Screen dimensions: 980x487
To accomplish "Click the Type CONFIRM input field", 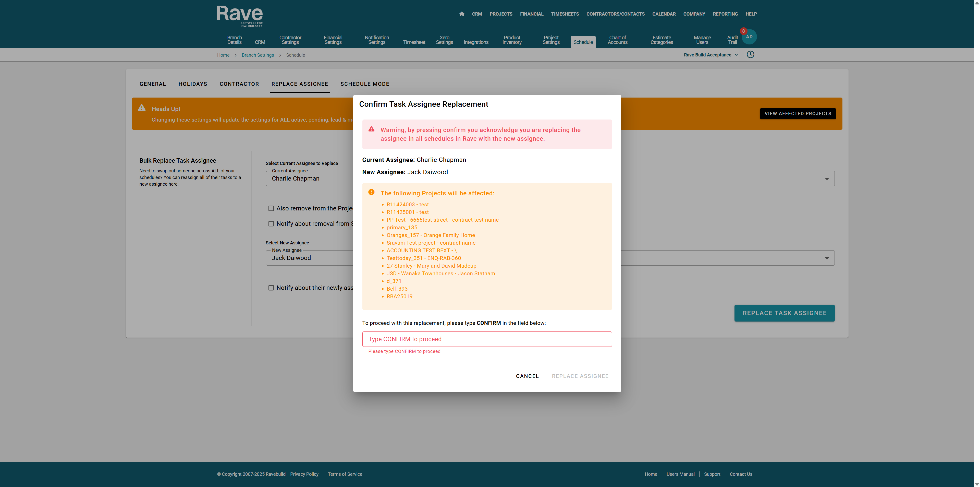I will [x=487, y=339].
